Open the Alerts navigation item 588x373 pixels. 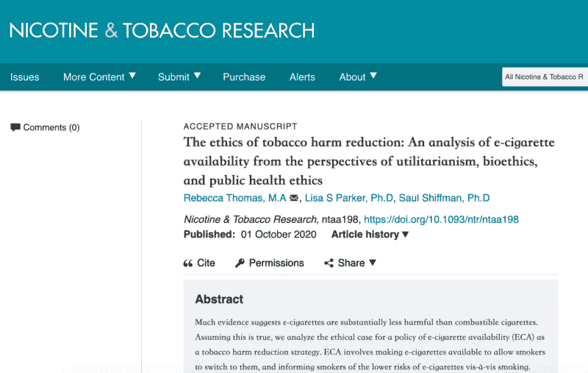click(x=302, y=77)
